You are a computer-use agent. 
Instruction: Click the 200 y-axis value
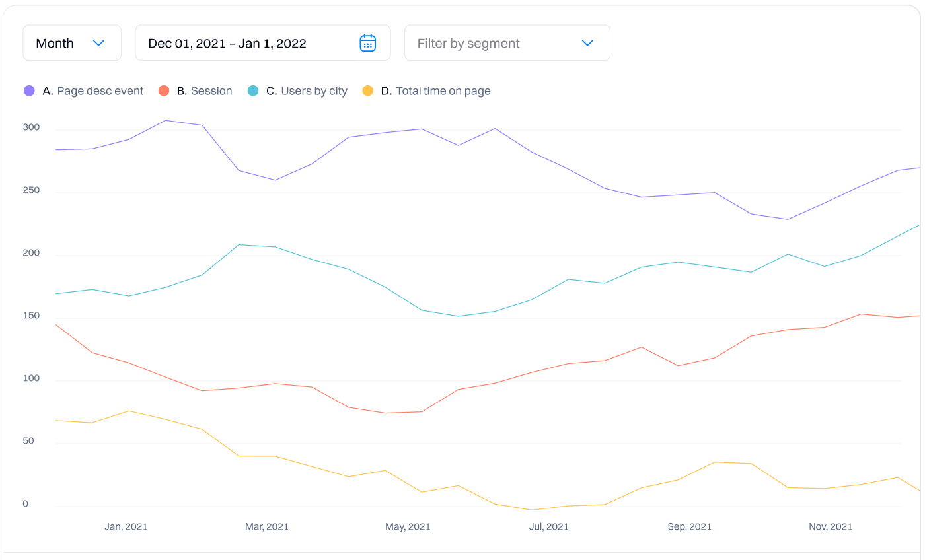pyautogui.click(x=31, y=253)
